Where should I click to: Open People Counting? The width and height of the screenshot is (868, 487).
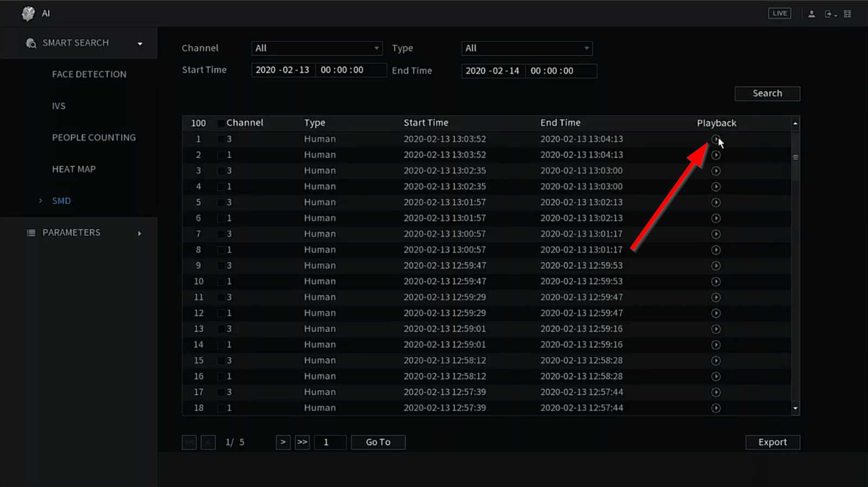click(94, 138)
